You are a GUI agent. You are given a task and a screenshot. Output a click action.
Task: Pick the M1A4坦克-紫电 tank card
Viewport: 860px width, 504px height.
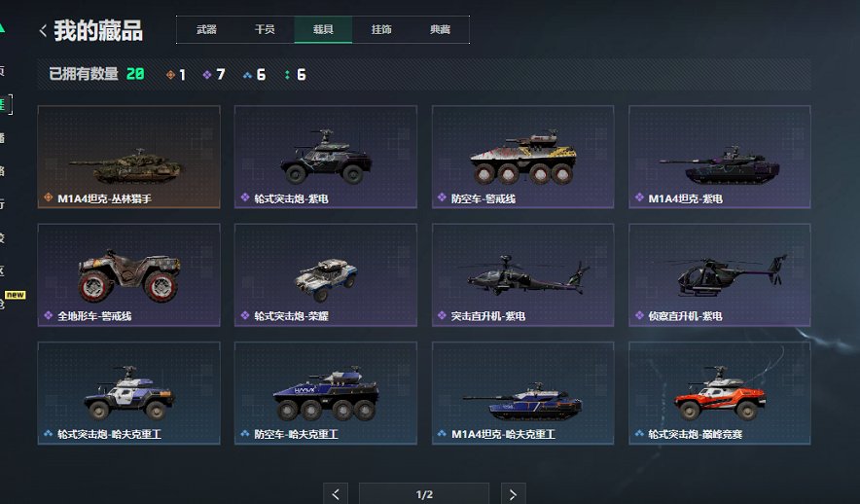click(720, 157)
